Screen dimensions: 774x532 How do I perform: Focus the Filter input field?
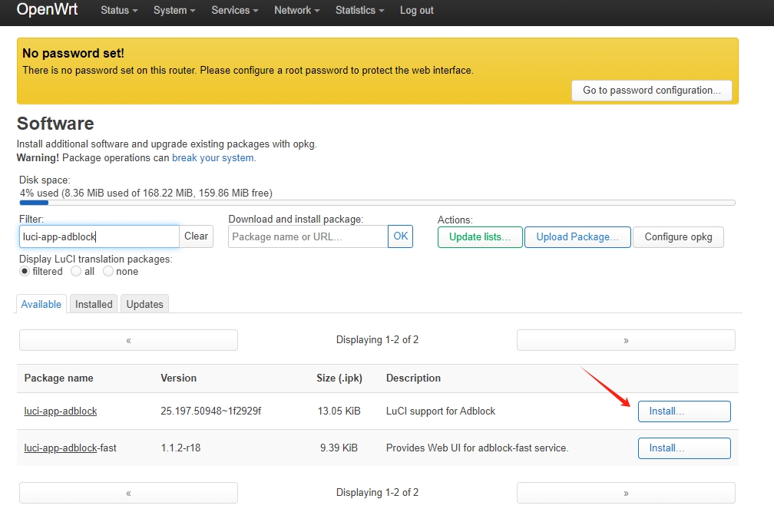99,237
